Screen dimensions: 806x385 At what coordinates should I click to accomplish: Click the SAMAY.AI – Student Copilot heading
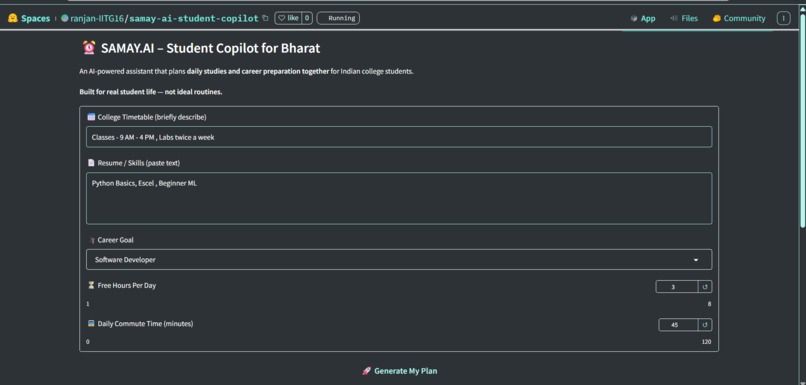[x=210, y=48]
